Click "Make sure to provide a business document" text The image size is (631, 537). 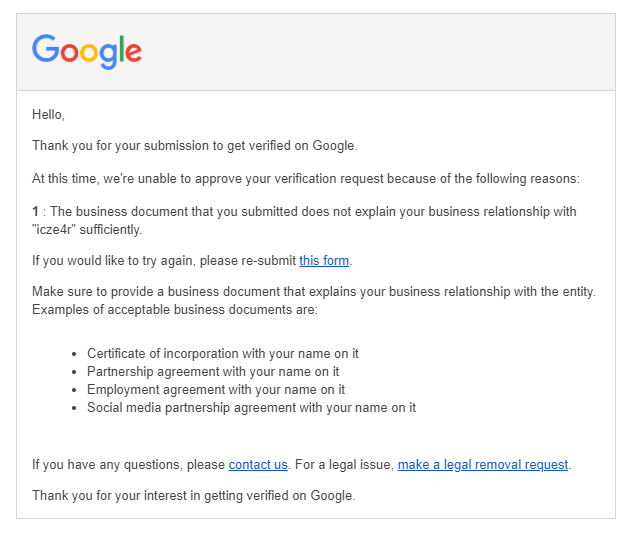point(313,291)
